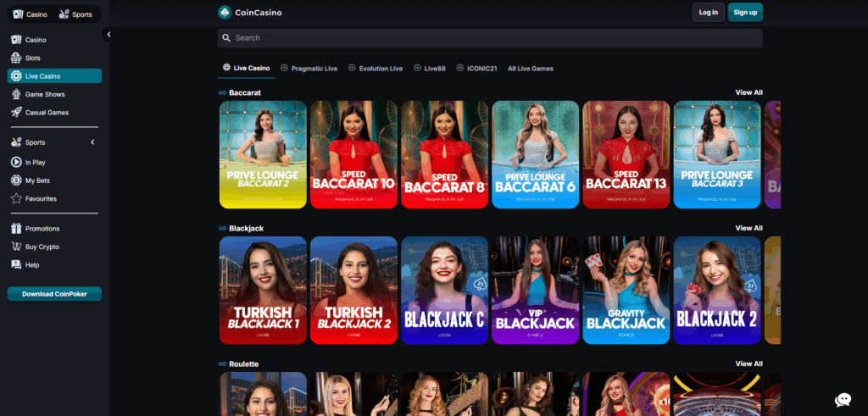Viewport: 868px width, 416px height.
Task: Open Casual Games in the sidebar
Action: (54, 113)
